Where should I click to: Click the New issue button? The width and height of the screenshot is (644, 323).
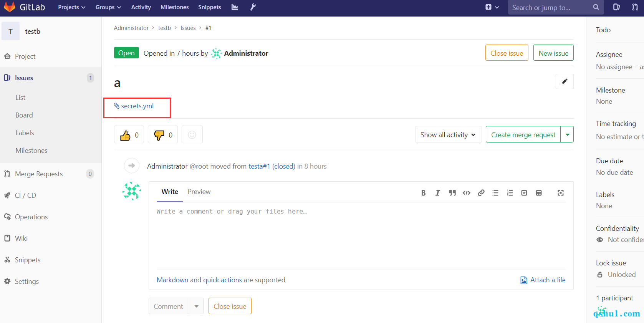click(553, 53)
